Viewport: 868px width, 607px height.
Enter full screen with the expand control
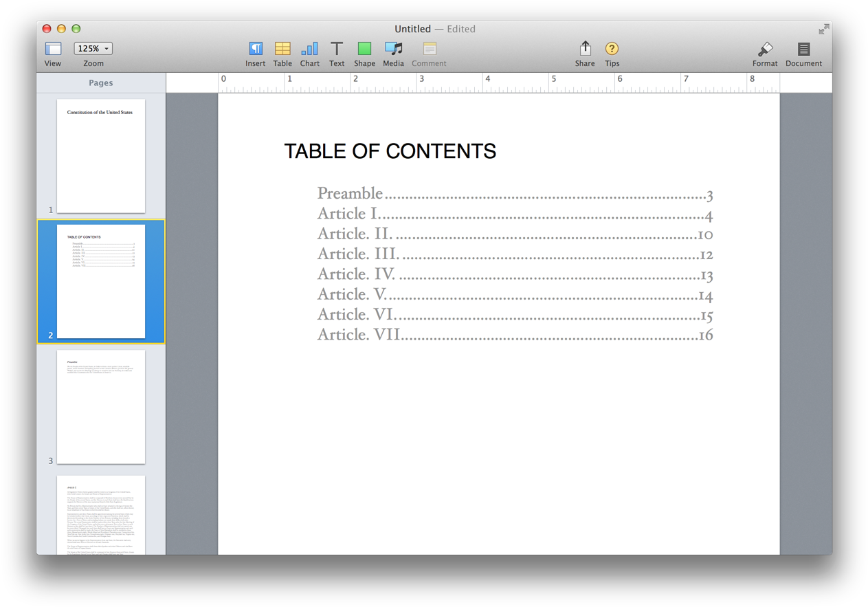823,29
